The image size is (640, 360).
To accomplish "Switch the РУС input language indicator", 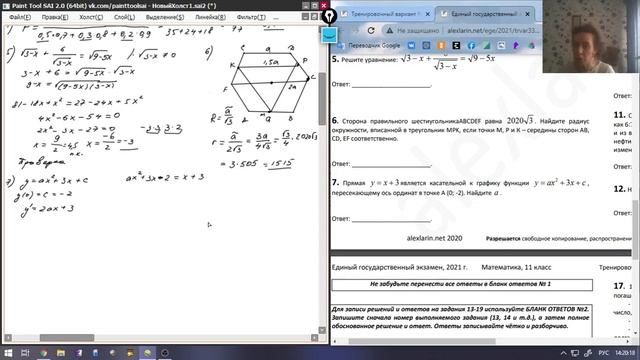I will 604,353.
